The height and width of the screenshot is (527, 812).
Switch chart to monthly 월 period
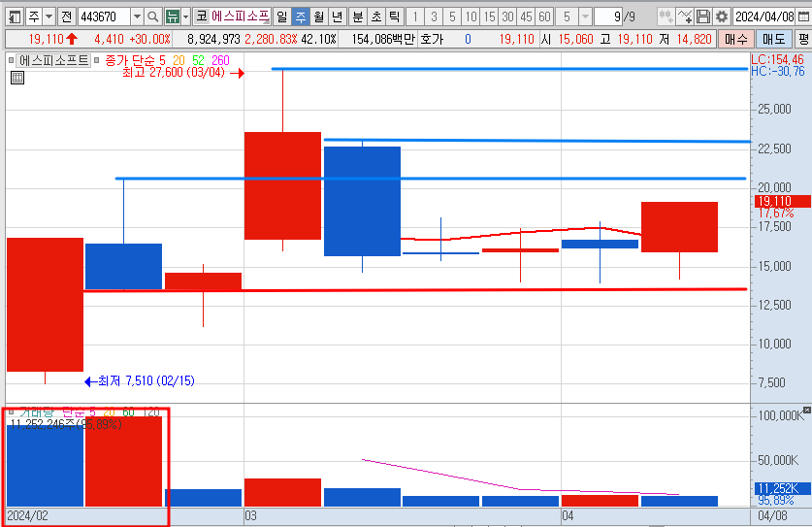coord(319,17)
